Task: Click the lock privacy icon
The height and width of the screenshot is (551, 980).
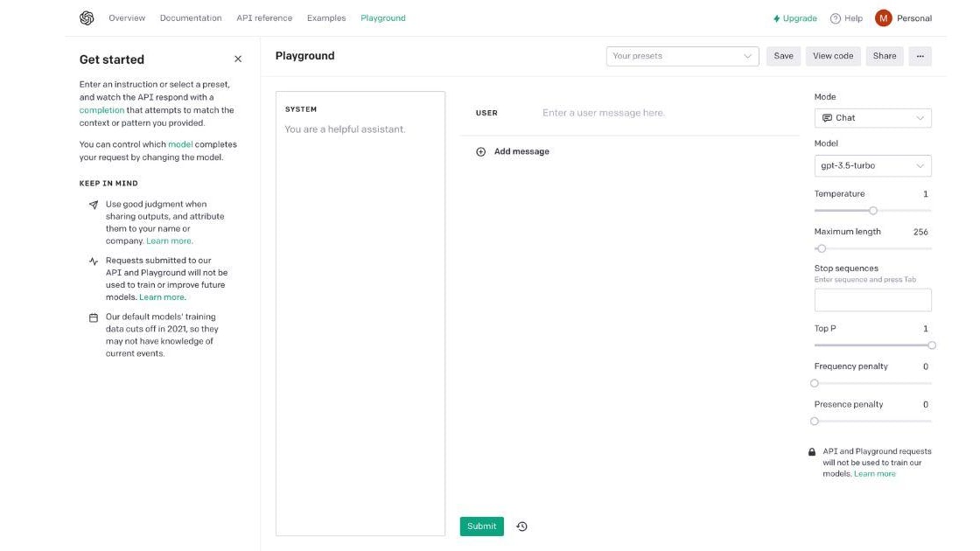Action: click(812, 451)
